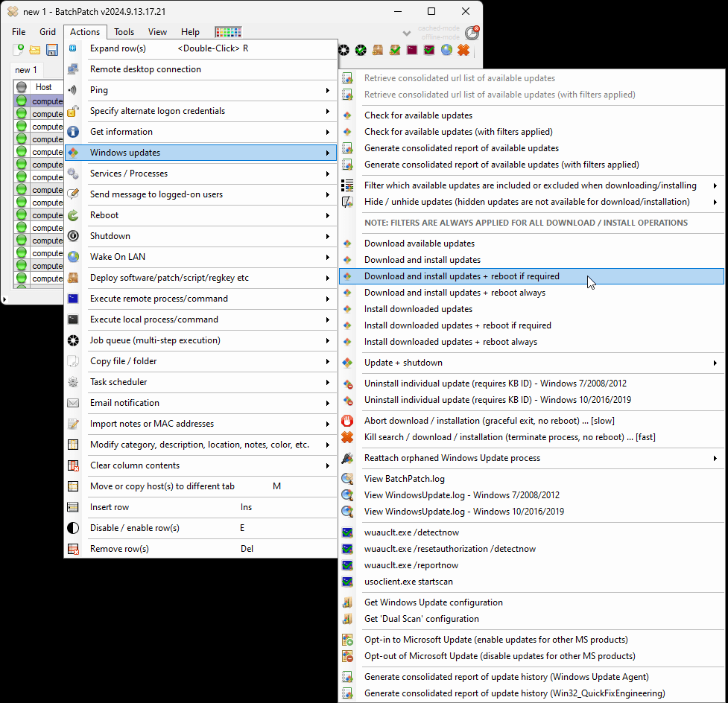Open the Help menu
Viewport: 728px width, 703px height.
click(190, 32)
